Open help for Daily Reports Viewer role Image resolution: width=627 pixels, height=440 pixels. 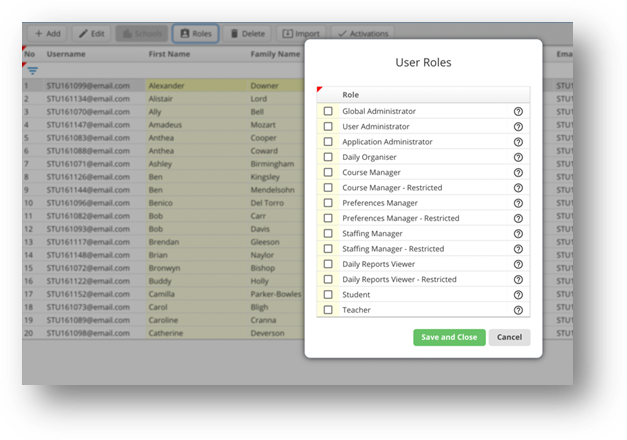point(518,264)
